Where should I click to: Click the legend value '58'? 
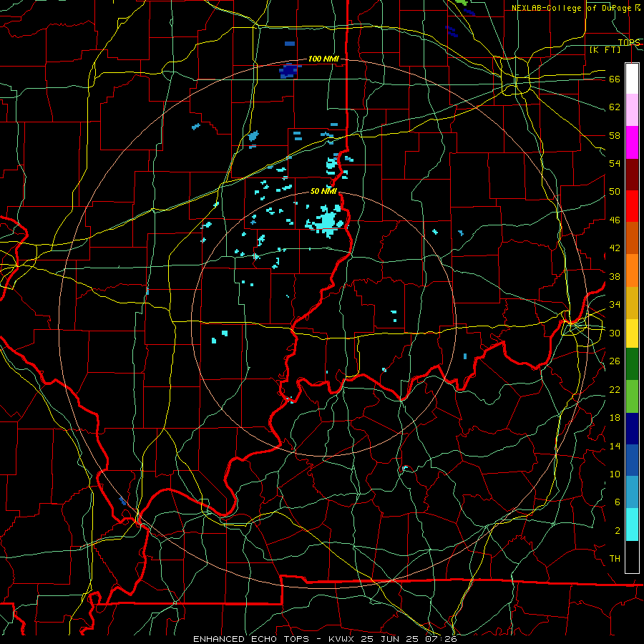pos(615,135)
